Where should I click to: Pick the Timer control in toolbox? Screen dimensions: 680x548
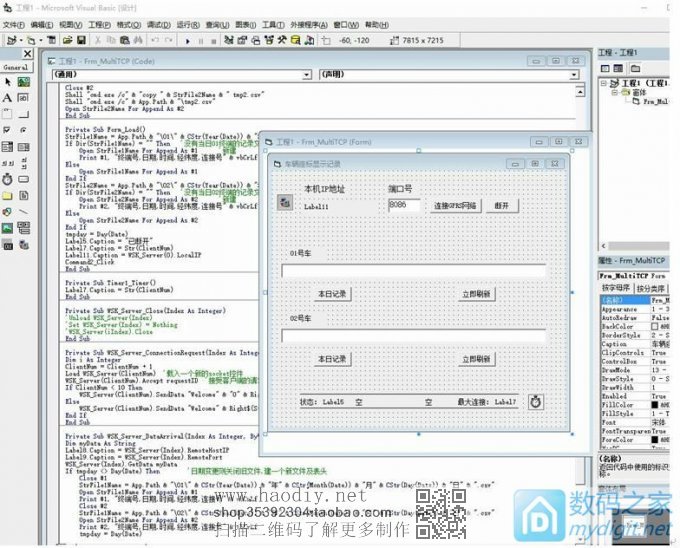(8, 179)
